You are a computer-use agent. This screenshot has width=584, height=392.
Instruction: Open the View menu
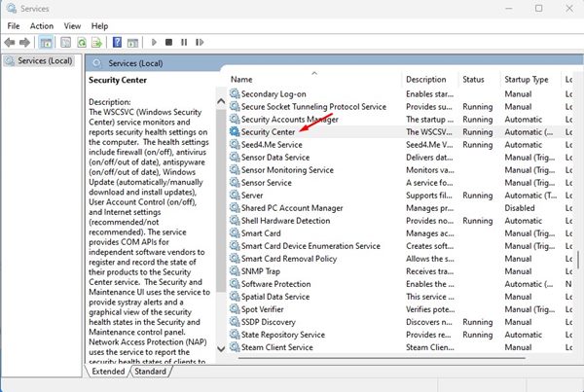pyautogui.click(x=72, y=26)
